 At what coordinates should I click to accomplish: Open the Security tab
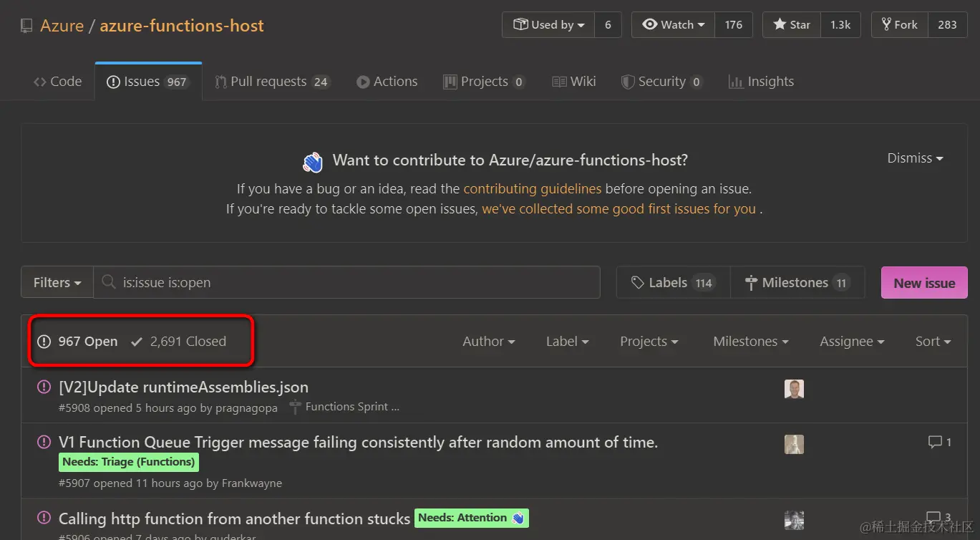661,82
